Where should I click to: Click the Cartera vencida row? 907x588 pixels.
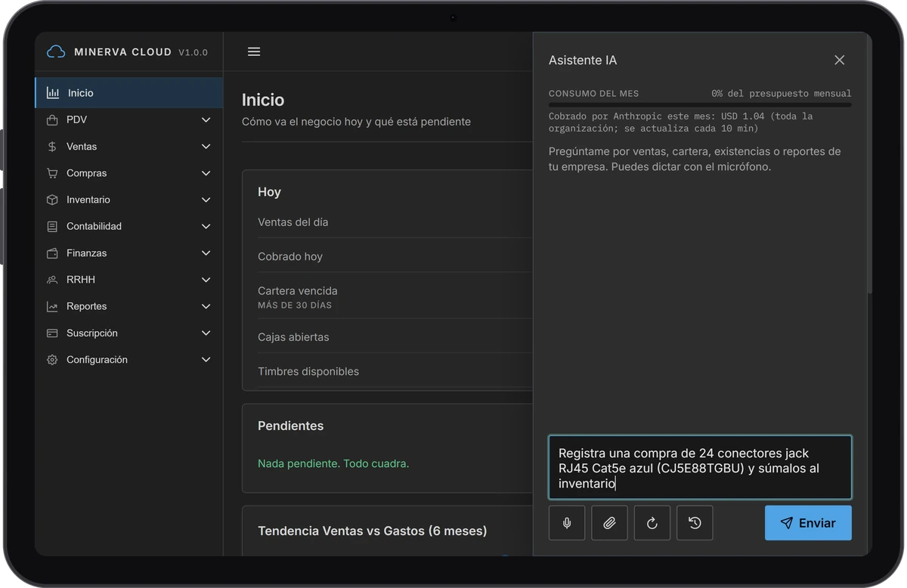tap(395, 297)
